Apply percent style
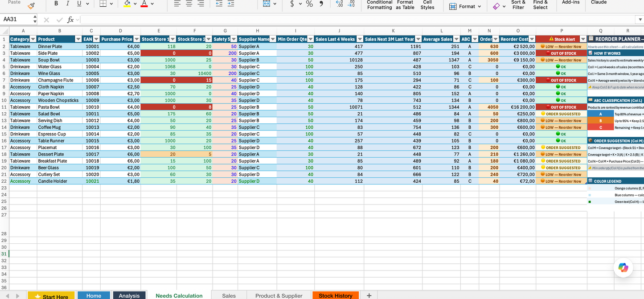 (x=309, y=4)
